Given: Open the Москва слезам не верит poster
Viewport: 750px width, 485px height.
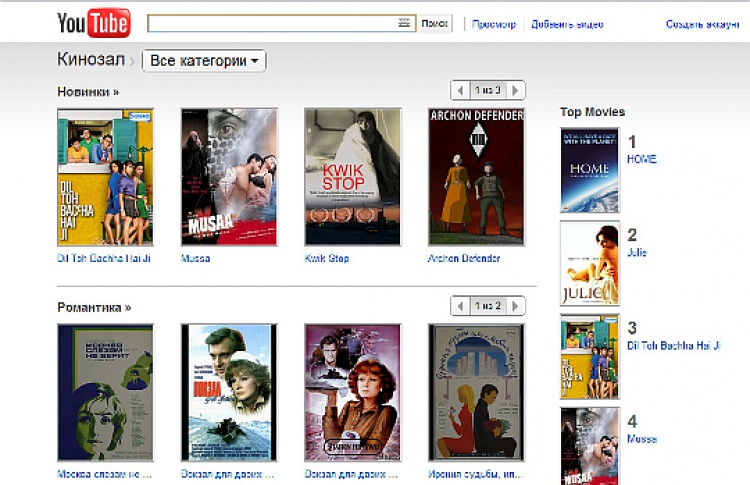Looking at the screenshot, I should 105,393.
